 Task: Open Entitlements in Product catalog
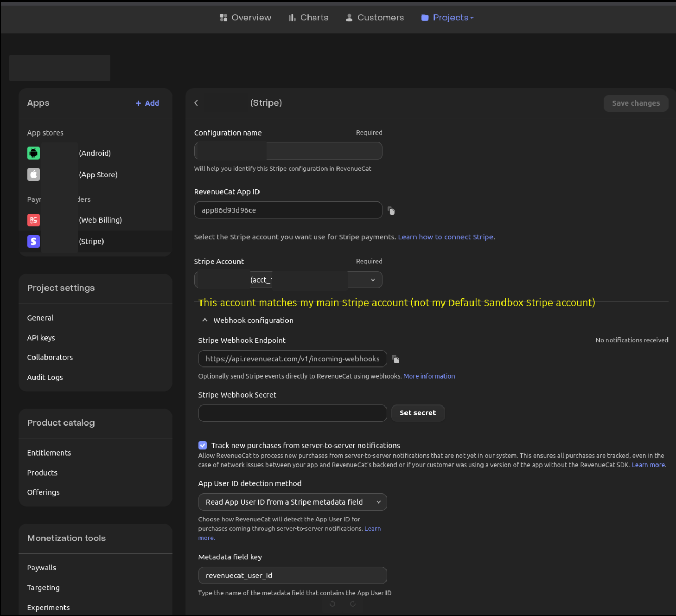[49, 453]
